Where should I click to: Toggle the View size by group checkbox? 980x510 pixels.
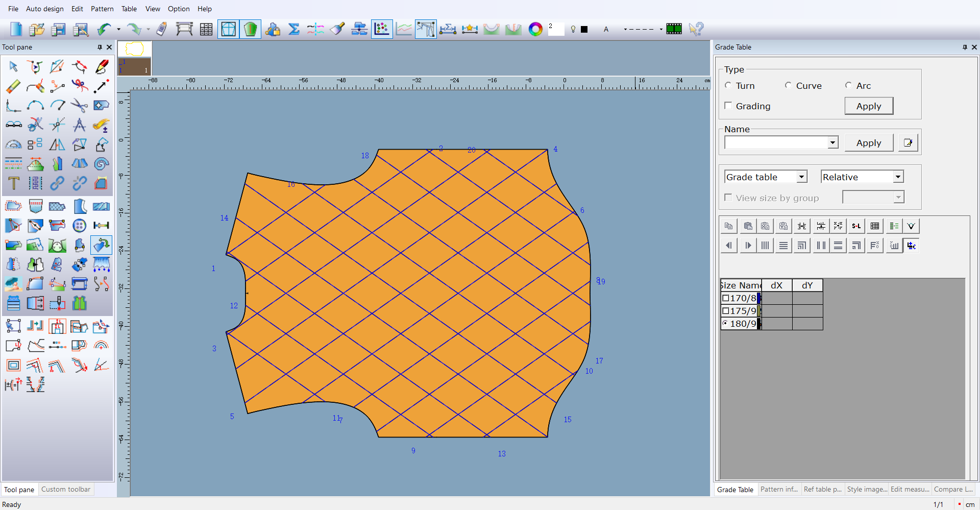point(728,198)
